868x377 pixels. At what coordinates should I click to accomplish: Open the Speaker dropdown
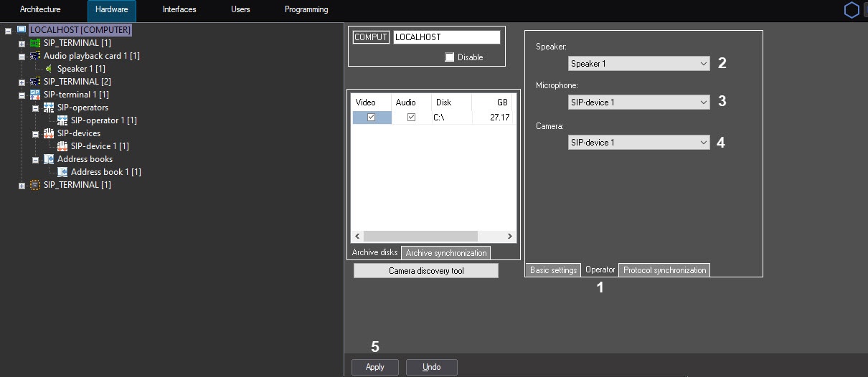[638, 64]
